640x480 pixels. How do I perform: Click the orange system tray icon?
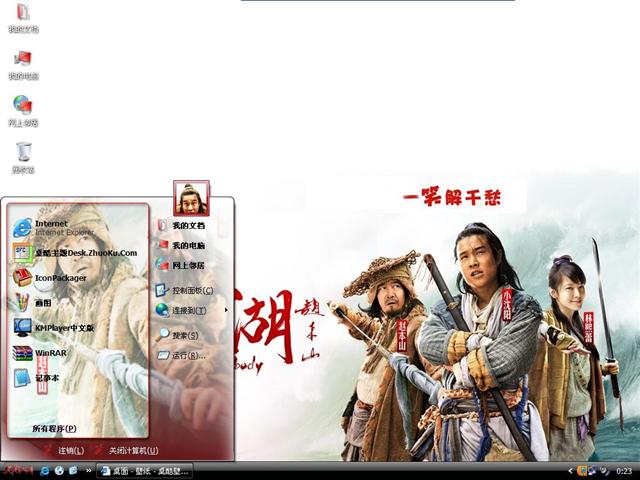(x=582, y=471)
